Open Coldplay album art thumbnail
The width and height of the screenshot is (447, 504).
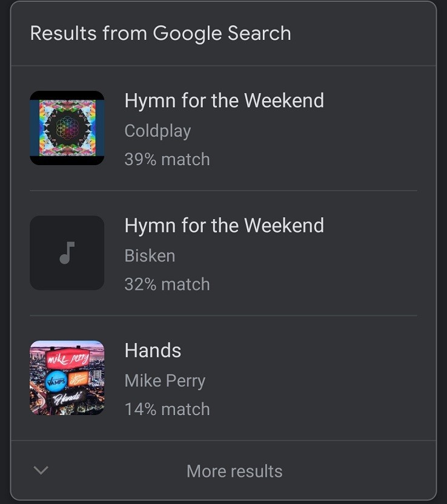pos(67,128)
